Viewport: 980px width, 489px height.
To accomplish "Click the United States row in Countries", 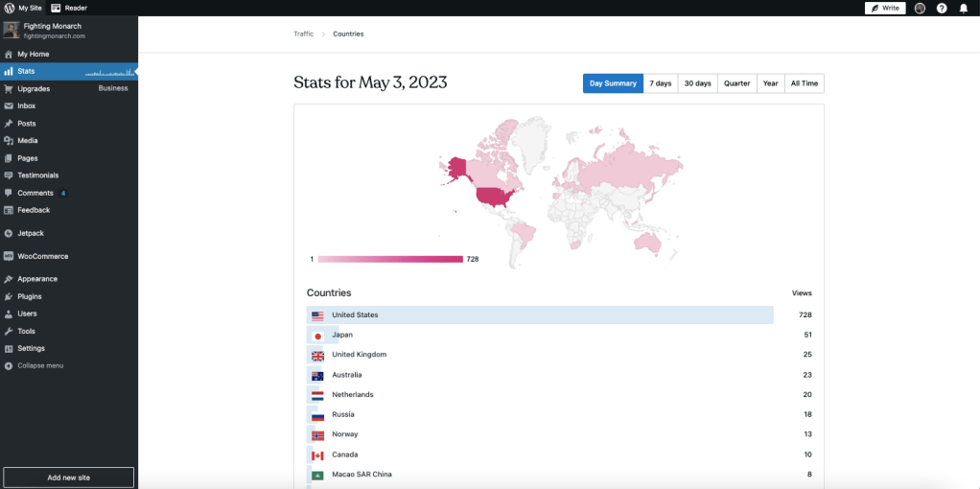I will tap(540, 314).
